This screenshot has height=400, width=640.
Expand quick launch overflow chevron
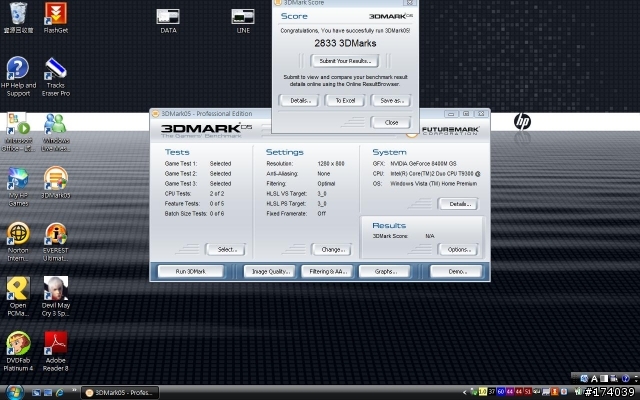pos(74,391)
